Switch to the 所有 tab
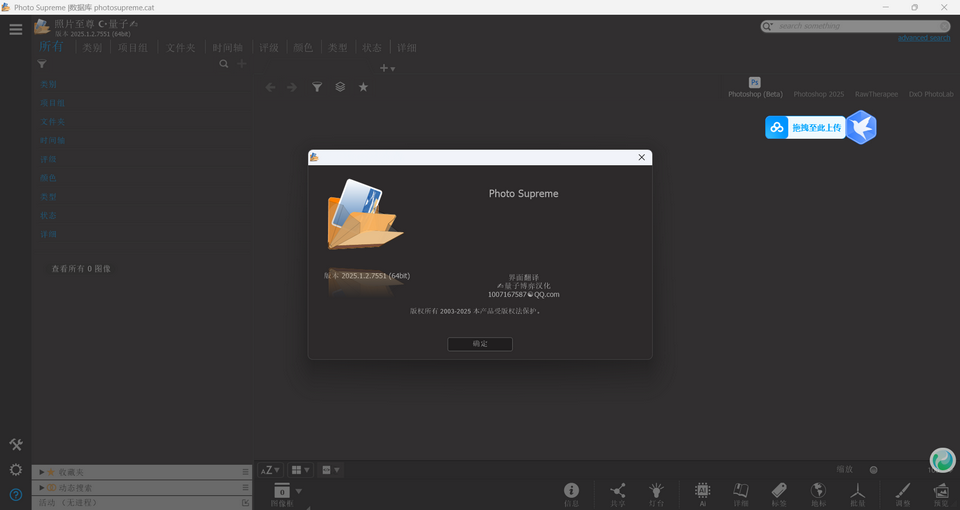The width and height of the screenshot is (960, 510). pos(51,47)
